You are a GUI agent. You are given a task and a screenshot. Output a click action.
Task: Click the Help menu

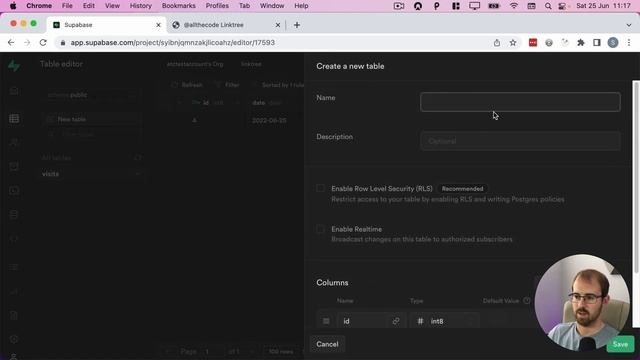pyautogui.click(x=301, y=6)
